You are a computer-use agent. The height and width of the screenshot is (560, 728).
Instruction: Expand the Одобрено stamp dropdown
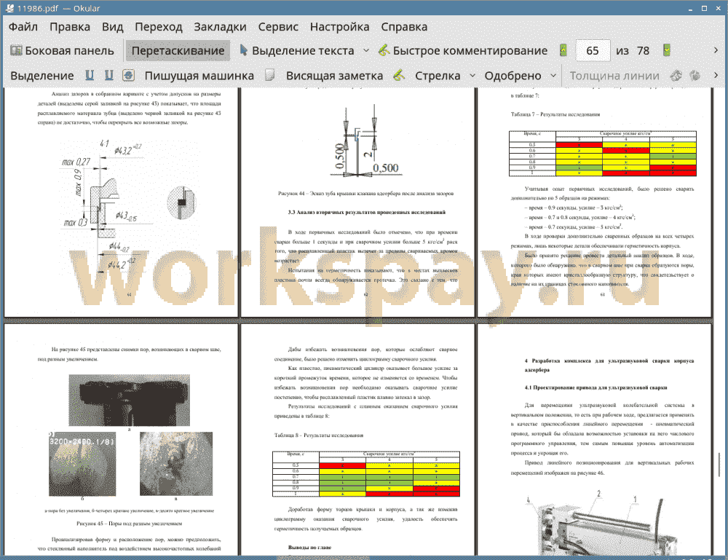point(553,76)
